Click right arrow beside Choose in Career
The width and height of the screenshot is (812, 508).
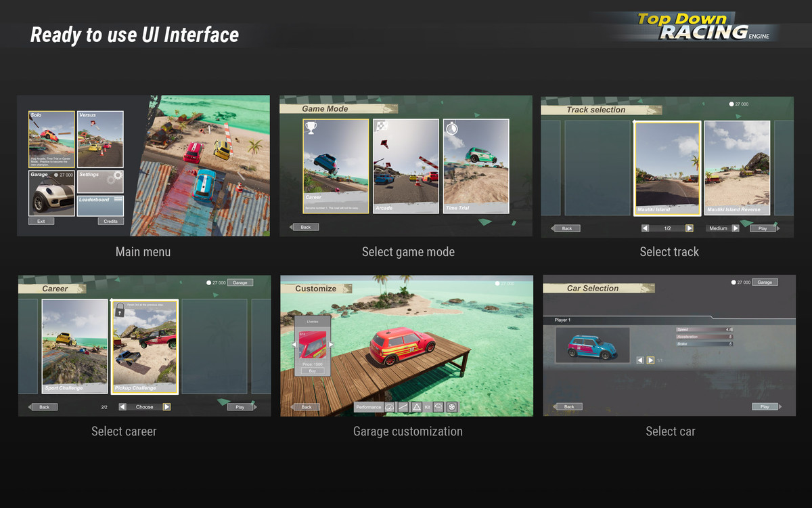coord(166,407)
